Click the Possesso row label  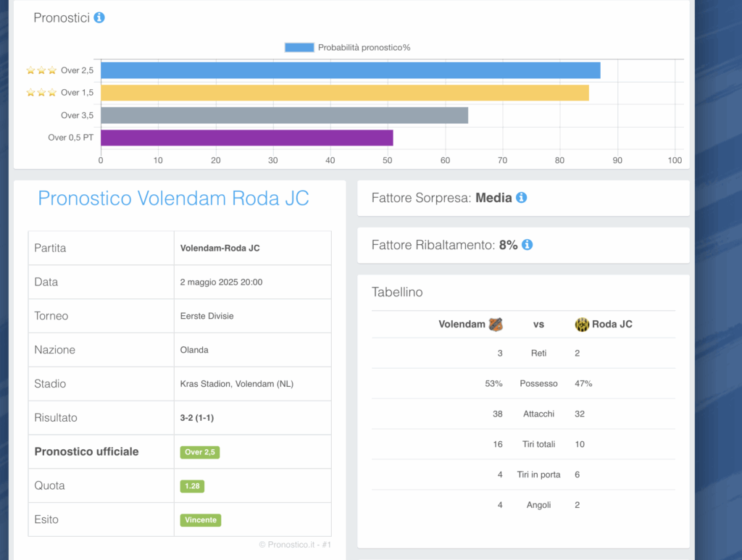click(538, 383)
